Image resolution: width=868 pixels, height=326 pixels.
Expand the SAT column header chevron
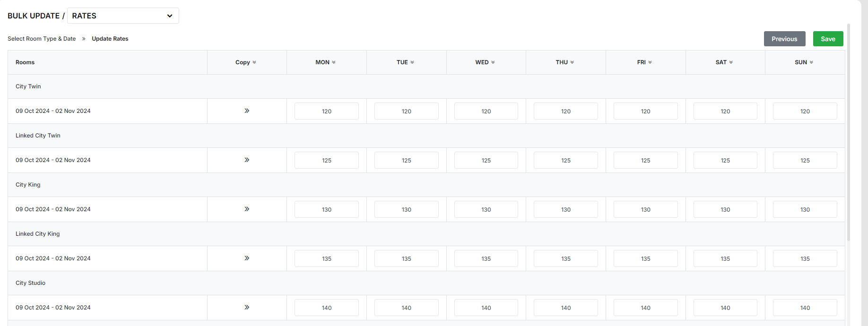[731, 62]
